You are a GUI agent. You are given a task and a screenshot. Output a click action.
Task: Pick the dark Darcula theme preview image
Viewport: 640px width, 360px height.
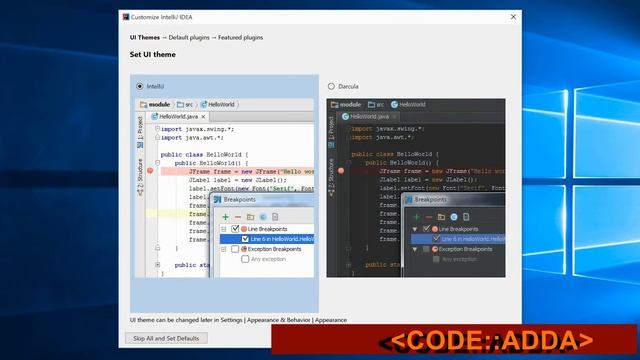coord(416,188)
